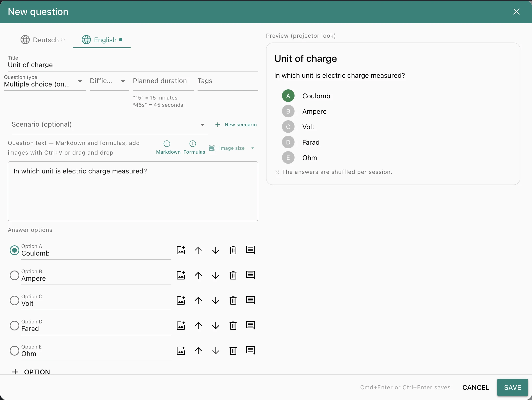Delete Option C Volt
The image size is (532, 400).
coord(233,300)
